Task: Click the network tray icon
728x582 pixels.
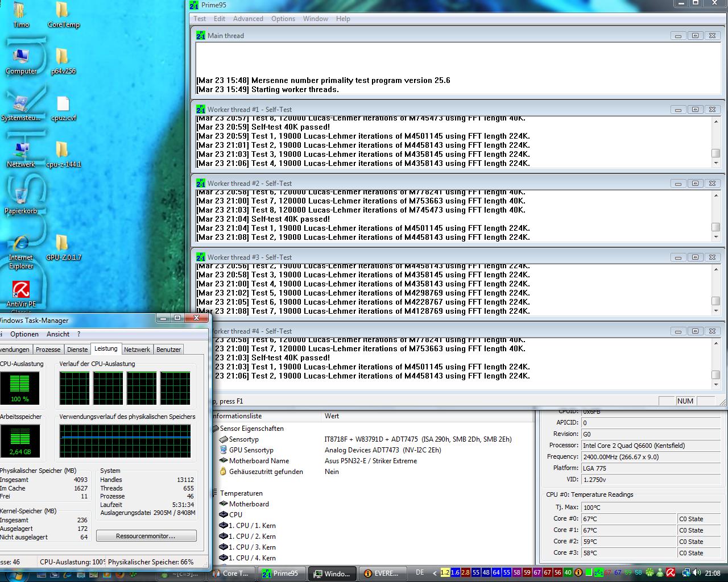Action: pos(686,573)
